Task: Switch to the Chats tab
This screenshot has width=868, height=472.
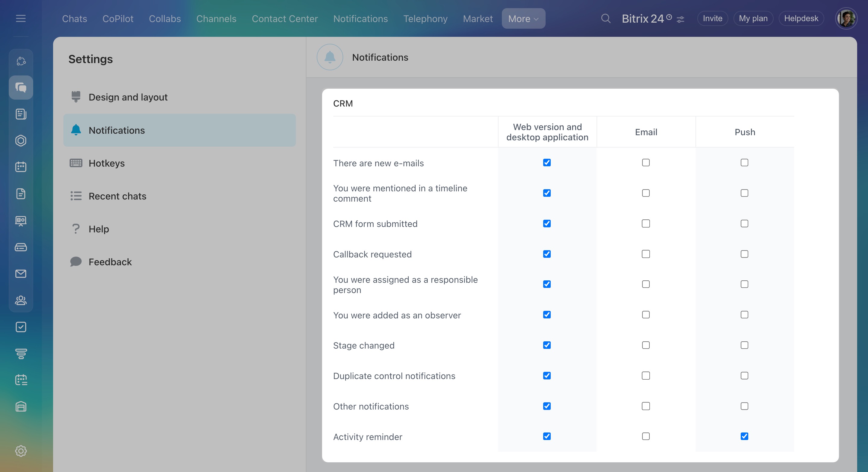Action: click(74, 18)
